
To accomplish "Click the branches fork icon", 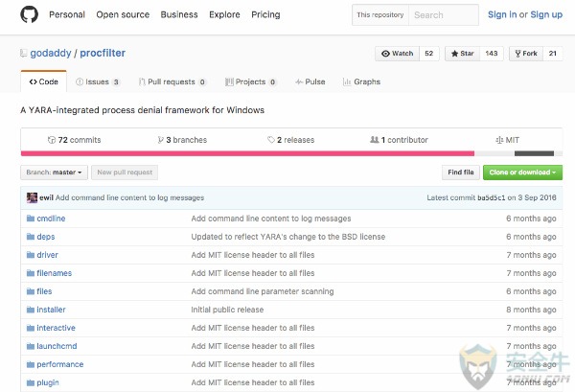I will tap(160, 140).
